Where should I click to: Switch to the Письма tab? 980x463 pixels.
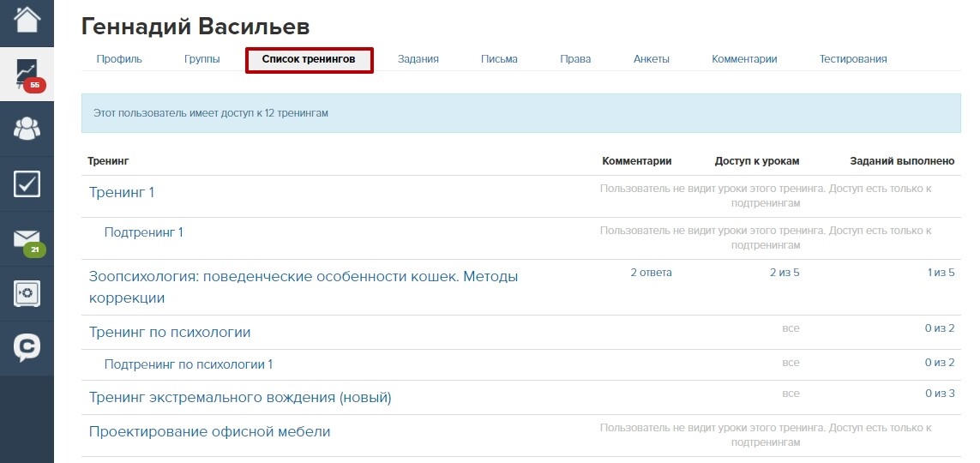point(499,59)
